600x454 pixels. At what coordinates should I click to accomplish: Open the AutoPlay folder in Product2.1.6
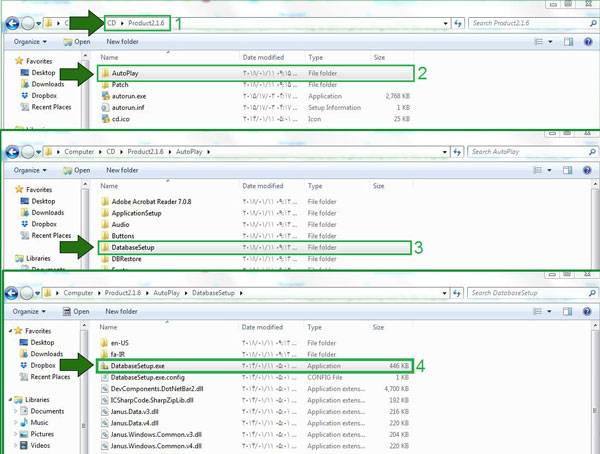[125, 73]
